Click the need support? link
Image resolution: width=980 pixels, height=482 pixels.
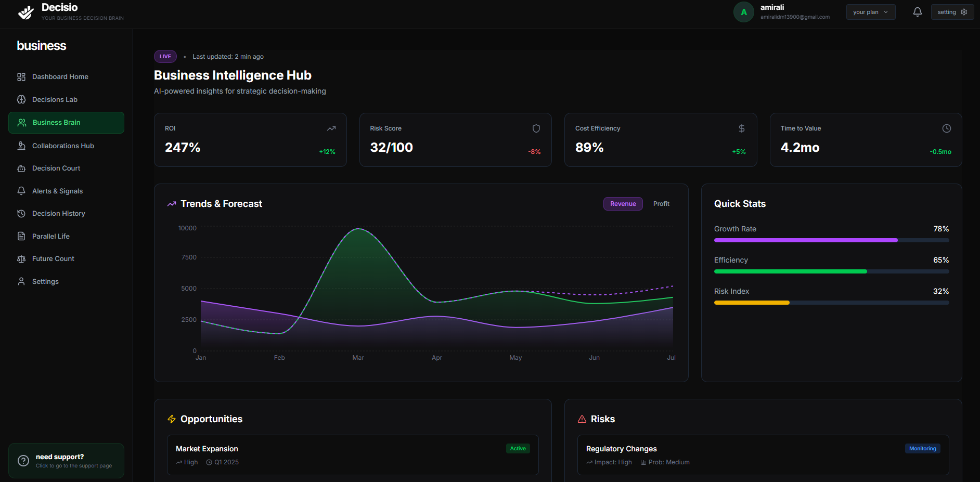pyautogui.click(x=66, y=461)
